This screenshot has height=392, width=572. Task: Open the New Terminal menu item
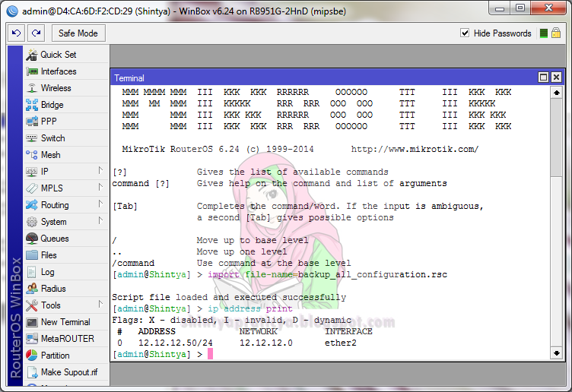[67, 322]
